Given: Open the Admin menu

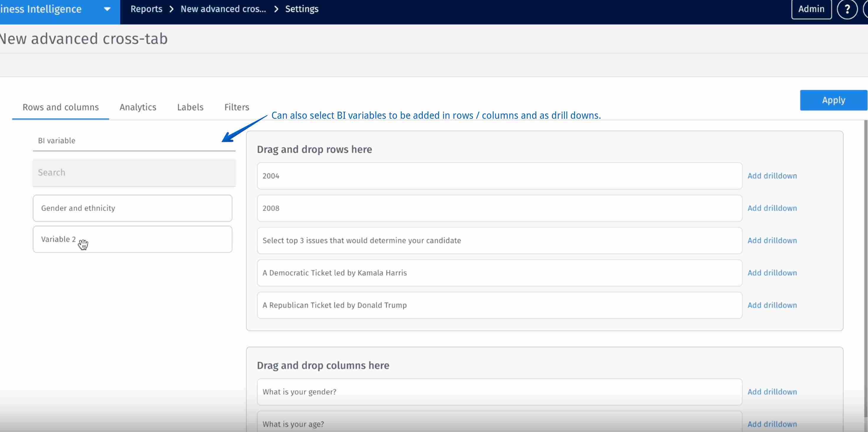Looking at the screenshot, I should (811, 9).
